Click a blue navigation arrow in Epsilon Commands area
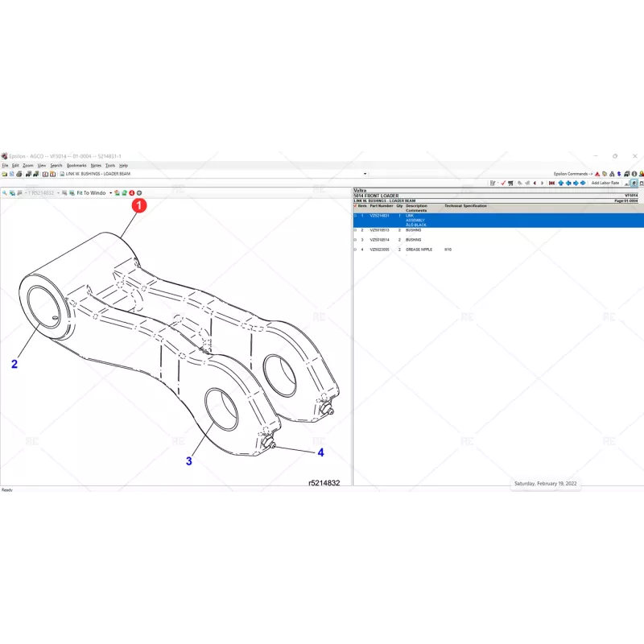This screenshot has height=644, width=644. [x=569, y=183]
